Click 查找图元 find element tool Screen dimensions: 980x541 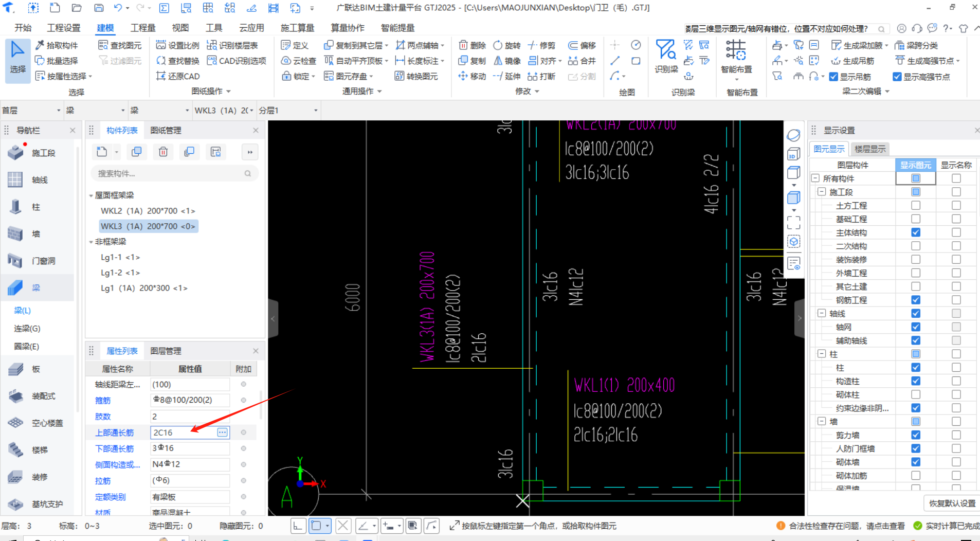(x=120, y=45)
